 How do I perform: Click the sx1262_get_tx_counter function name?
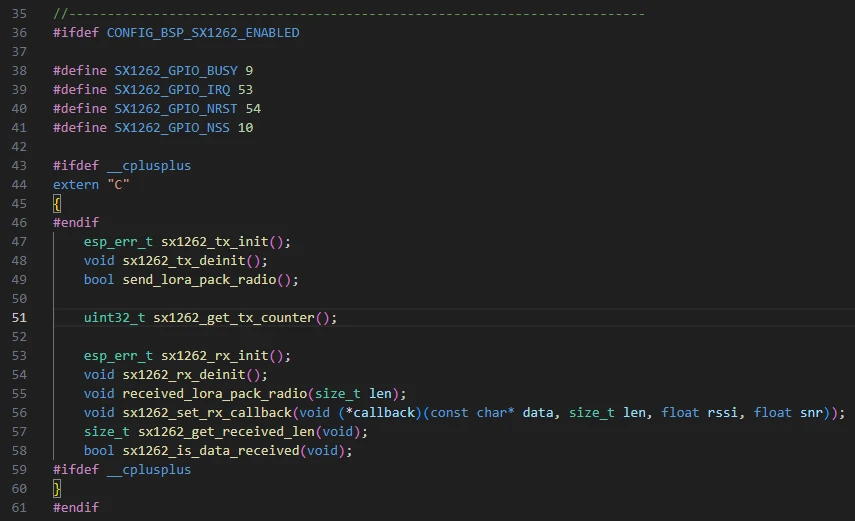point(234,318)
